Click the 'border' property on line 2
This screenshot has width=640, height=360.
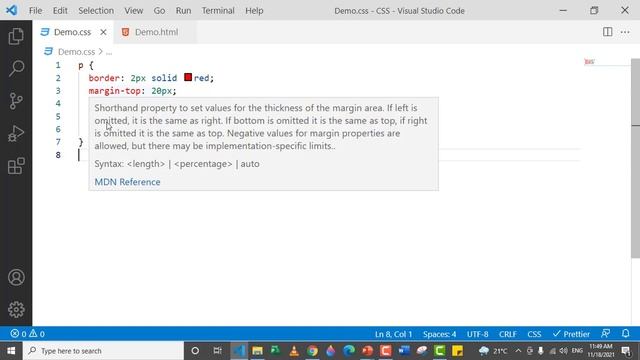tap(104, 78)
